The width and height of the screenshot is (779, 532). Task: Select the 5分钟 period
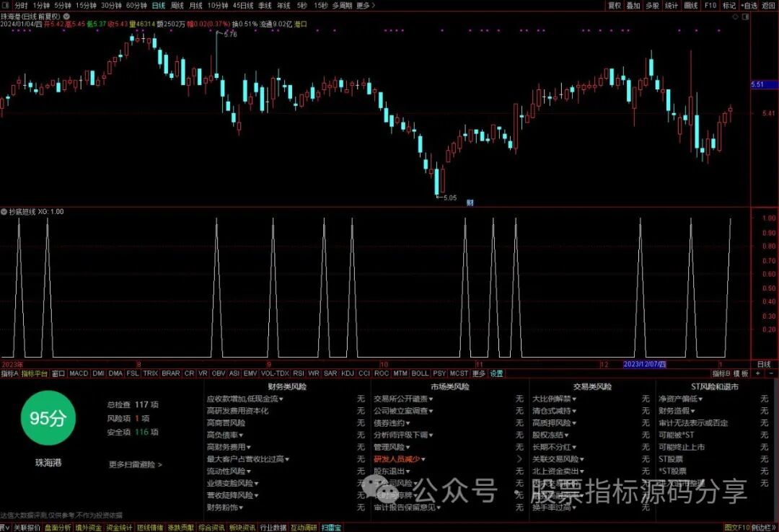click(x=63, y=5)
